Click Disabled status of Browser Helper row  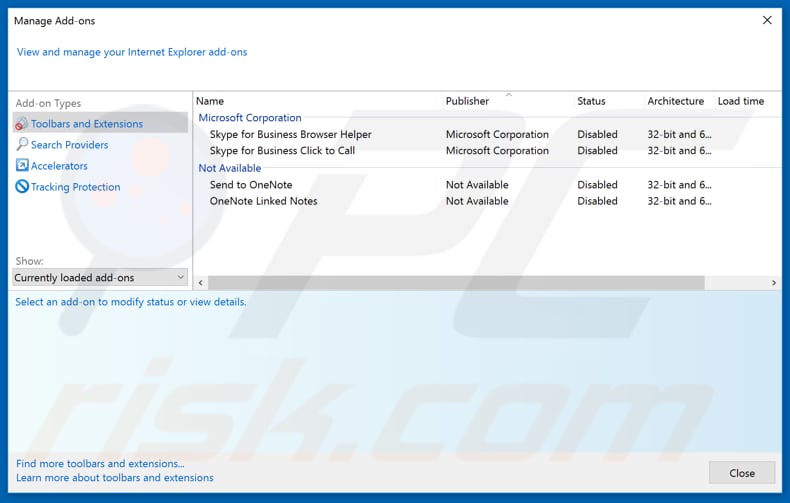(x=597, y=134)
